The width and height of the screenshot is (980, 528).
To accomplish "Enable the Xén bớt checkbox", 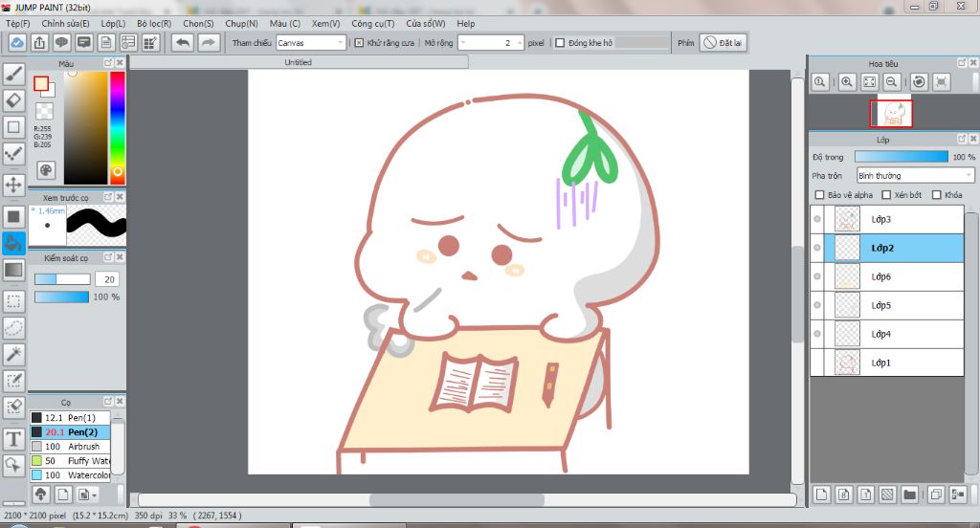I will 886,195.
